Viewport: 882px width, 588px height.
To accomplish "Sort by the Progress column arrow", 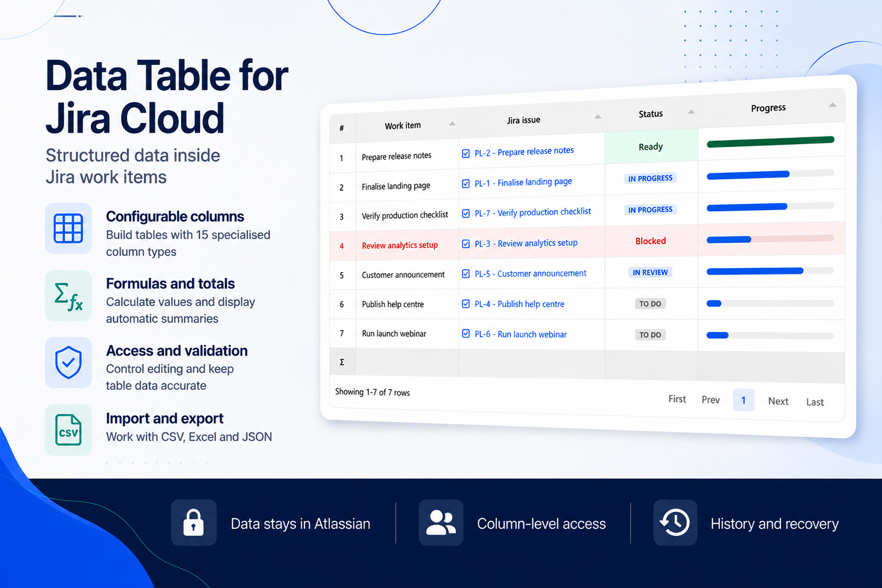I will pos(833,105).
